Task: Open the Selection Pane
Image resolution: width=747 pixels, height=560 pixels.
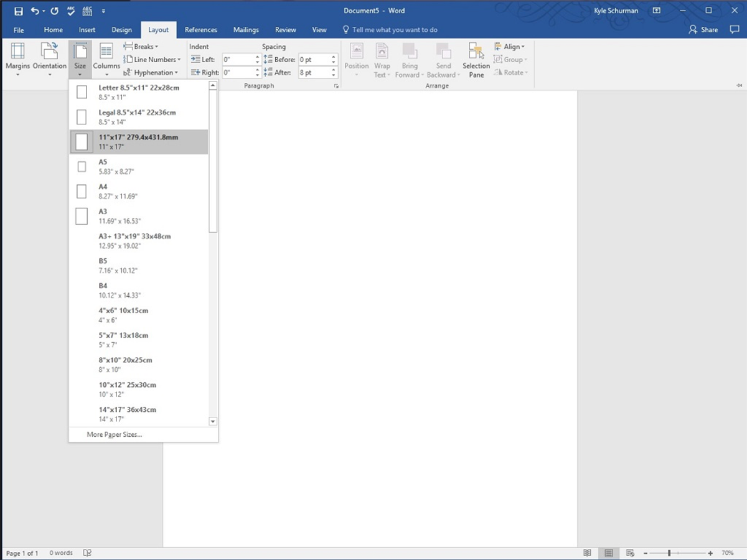Action: pos(476,59)
